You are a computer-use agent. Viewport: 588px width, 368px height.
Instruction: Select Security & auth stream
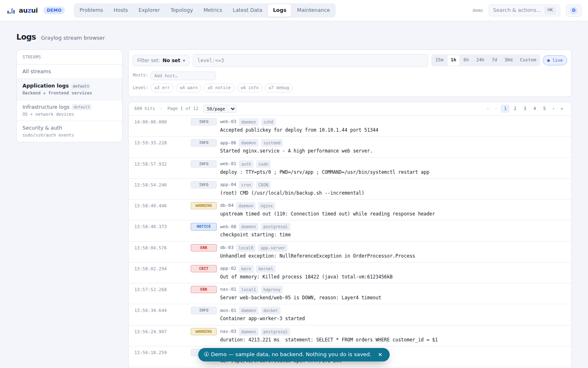(69, 131)
